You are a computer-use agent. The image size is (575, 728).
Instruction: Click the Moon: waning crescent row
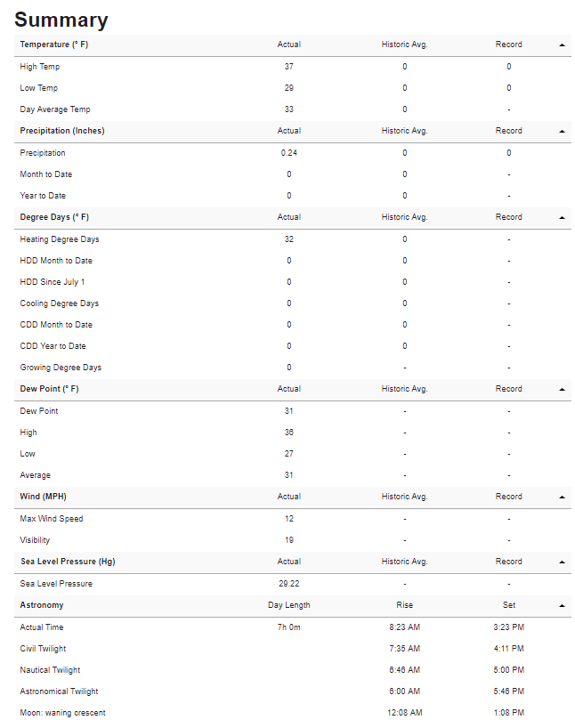click(293, 713)
